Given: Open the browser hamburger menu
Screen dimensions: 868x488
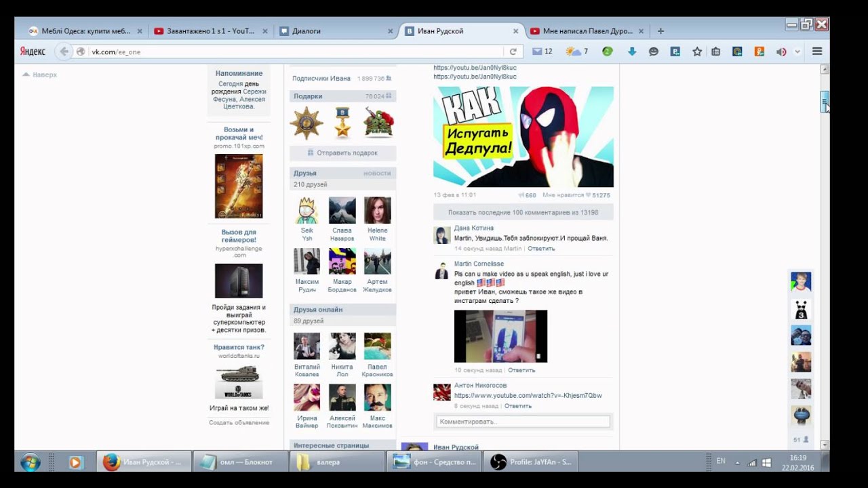Looking at the screenshot, I should coord(817,52).
